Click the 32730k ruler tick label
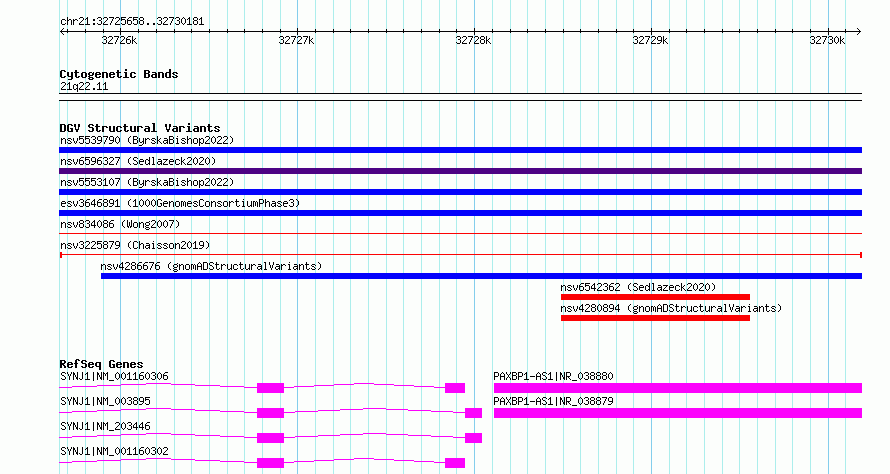 [828, 40]
